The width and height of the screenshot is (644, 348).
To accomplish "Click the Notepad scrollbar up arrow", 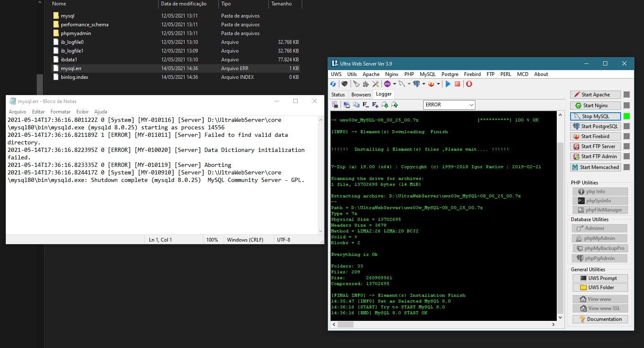I will [x=321, y=120].
